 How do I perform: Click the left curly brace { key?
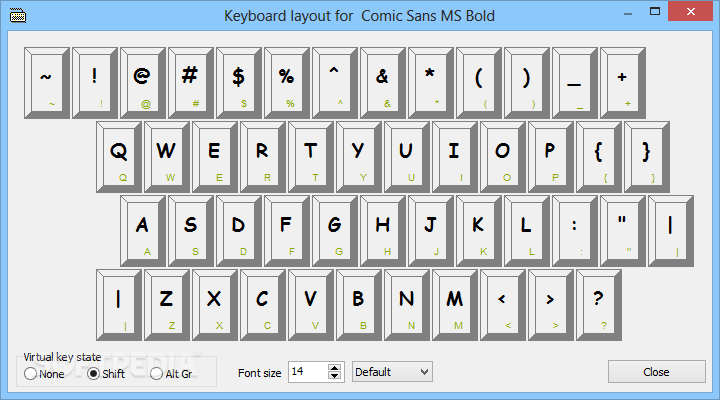click(x=599, y=157)
